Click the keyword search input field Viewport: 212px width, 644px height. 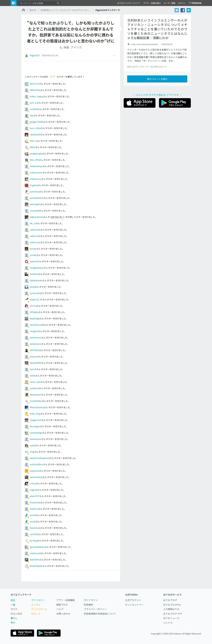click(x=38, y=3)
